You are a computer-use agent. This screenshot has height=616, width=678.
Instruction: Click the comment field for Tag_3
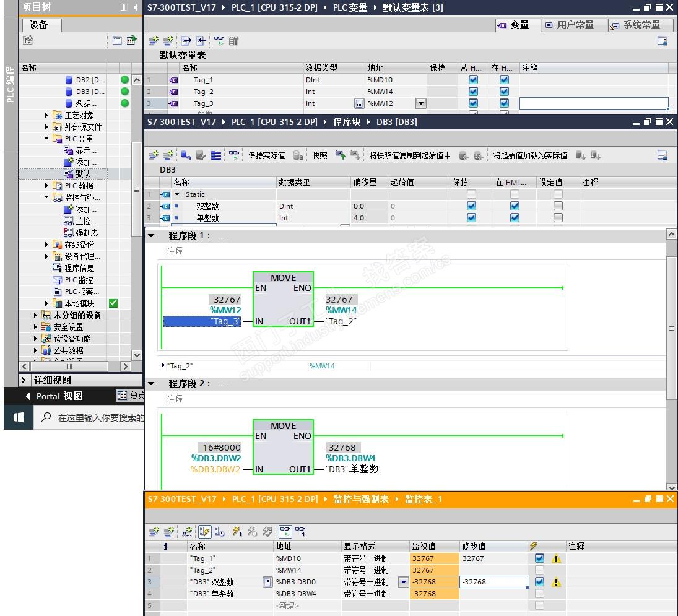(594, 103)
